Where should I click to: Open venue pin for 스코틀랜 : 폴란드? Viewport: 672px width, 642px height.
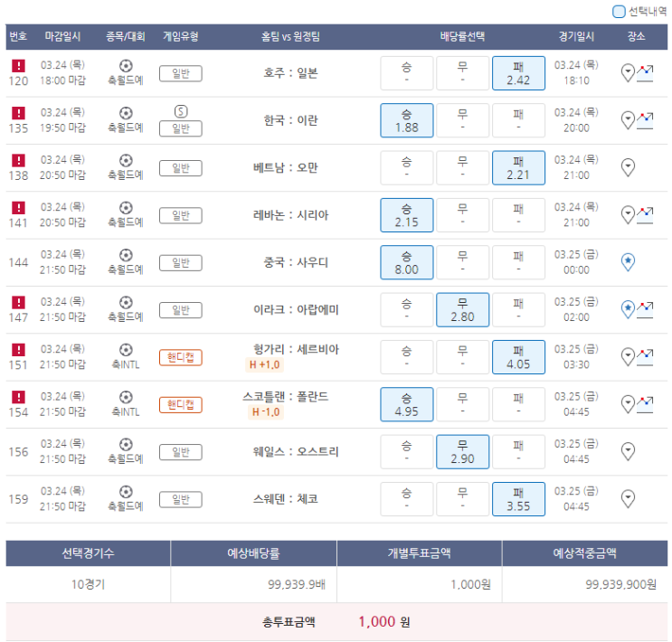point(628,404)
